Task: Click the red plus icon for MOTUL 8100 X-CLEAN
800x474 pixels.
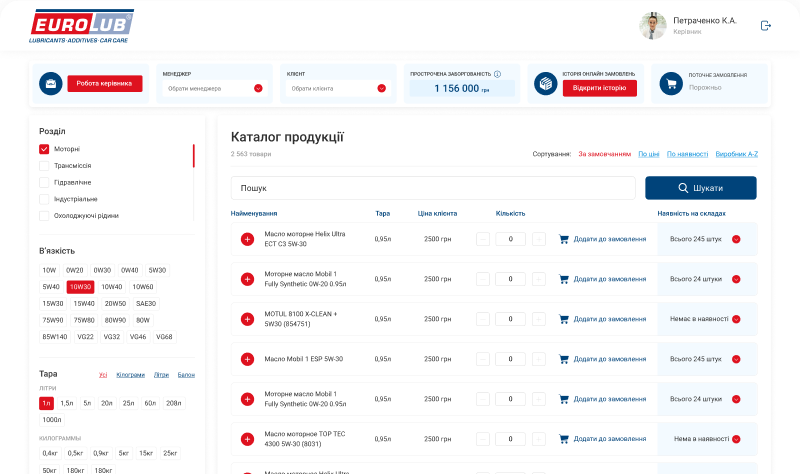Action: 247,319
